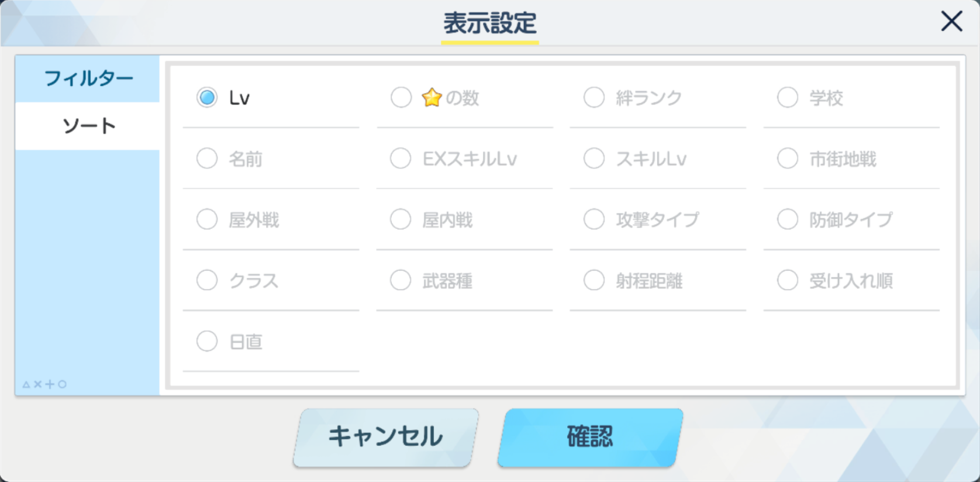The width and height of the screenshot is (980, 482).
Task: Confirm with the 確認 button
Action: click(590, 437)
